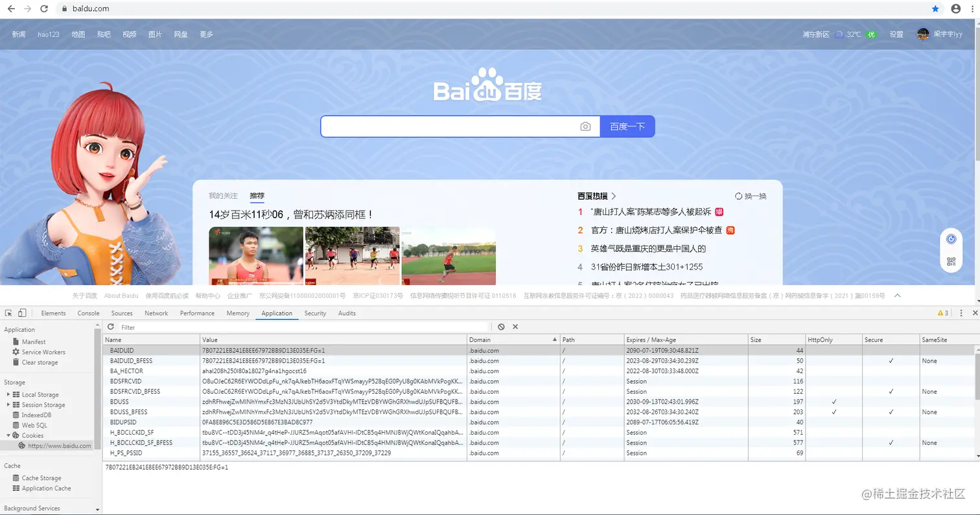Image resolution: width=980 pixels, height=515 pixels.
Task: Click the DevTools inspect element icon
Action: pos(9,313)
